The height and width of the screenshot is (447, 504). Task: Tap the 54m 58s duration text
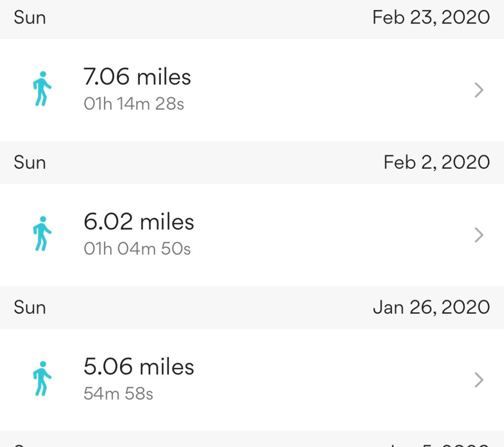pyautogui.click(x=118, y=394)
